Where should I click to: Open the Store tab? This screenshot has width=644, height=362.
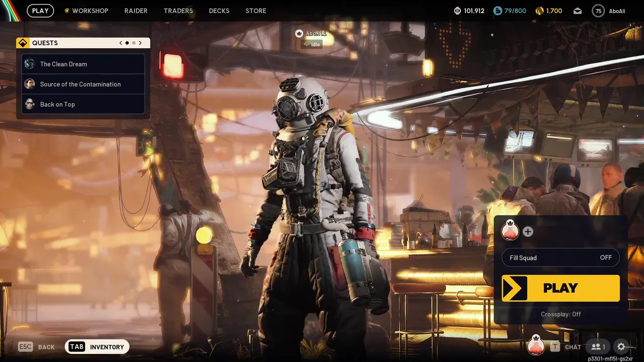click(x=256, y=11)
